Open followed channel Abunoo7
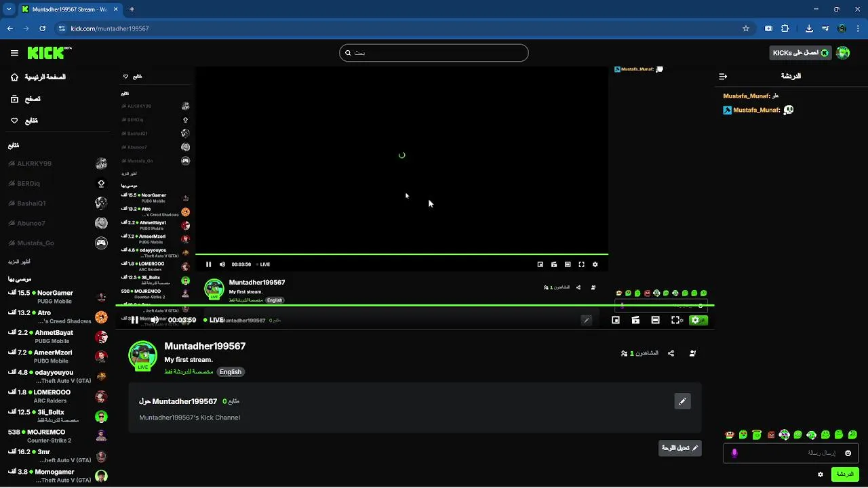This screenshot has height=488, width=868. pyautogui.click(x=58, y=223)
